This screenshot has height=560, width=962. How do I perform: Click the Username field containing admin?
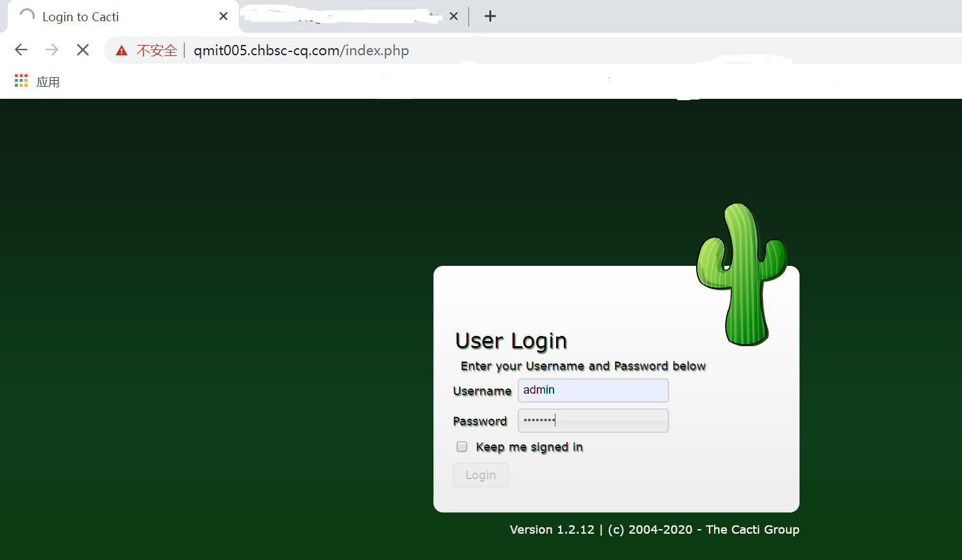pyautogui.click(x=592, y=390)
